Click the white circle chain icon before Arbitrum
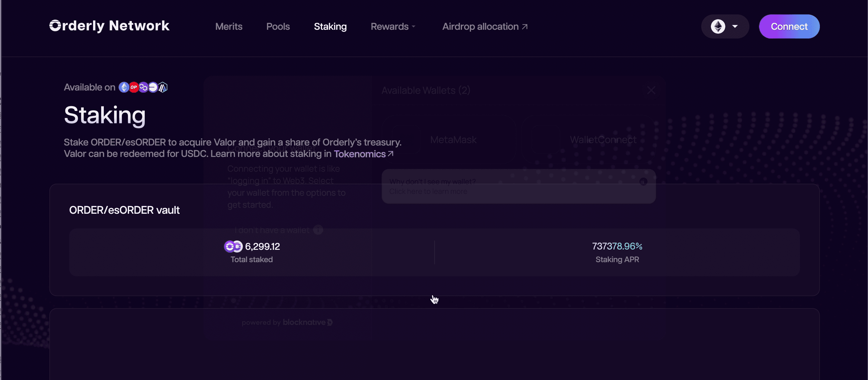Viewport: 868px width, 380px height. click(153, 87)
